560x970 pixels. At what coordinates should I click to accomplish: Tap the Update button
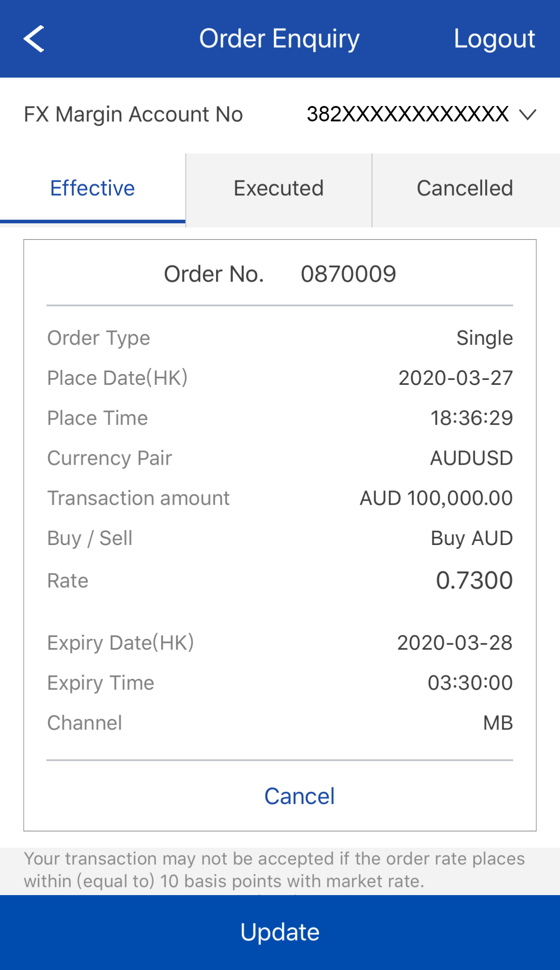click(x=280, y=932)
